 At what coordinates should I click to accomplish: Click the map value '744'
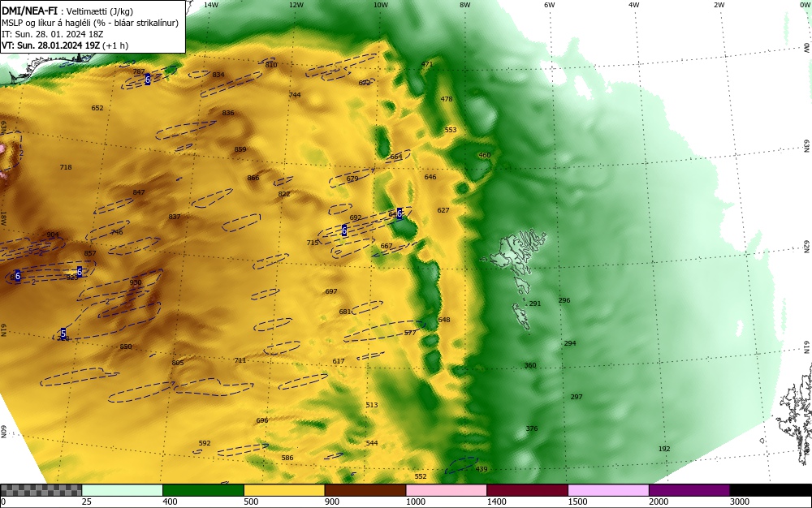pos(295,95)
